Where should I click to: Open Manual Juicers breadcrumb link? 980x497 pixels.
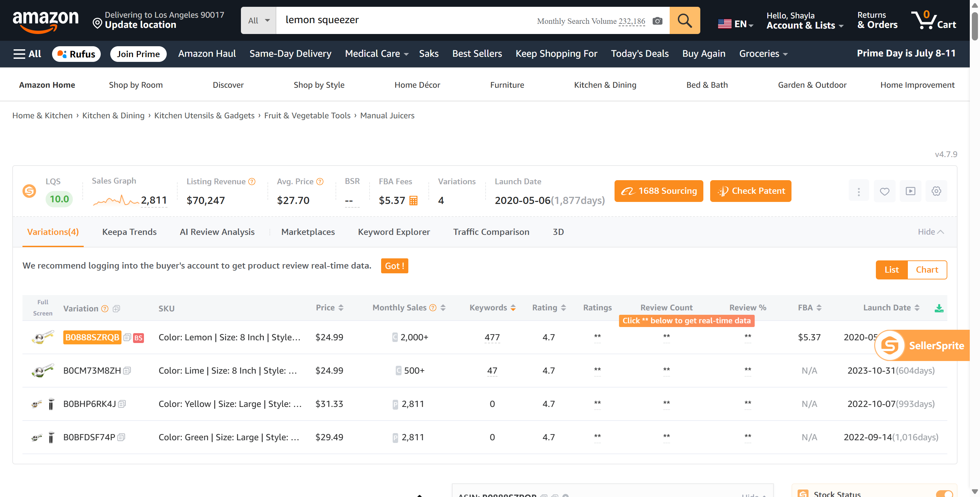[387, 116]
